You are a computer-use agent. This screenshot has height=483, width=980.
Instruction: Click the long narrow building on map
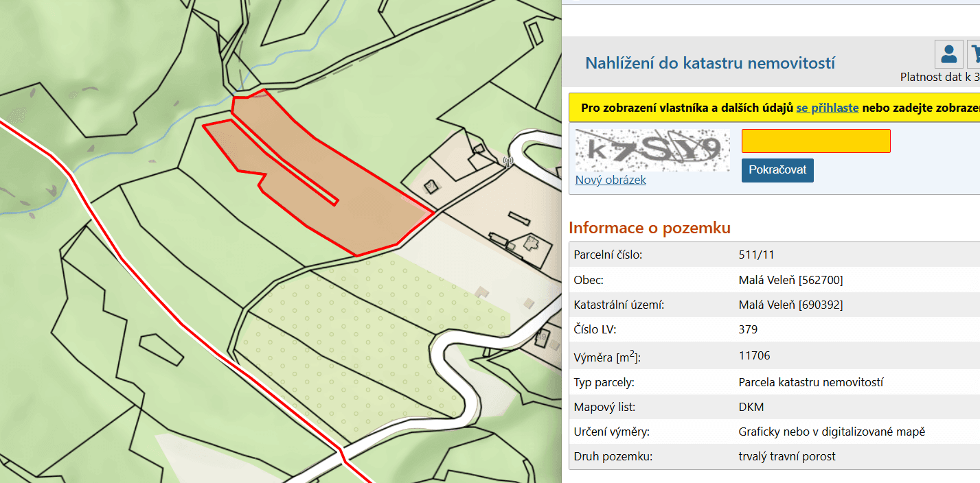pos(519,218)
